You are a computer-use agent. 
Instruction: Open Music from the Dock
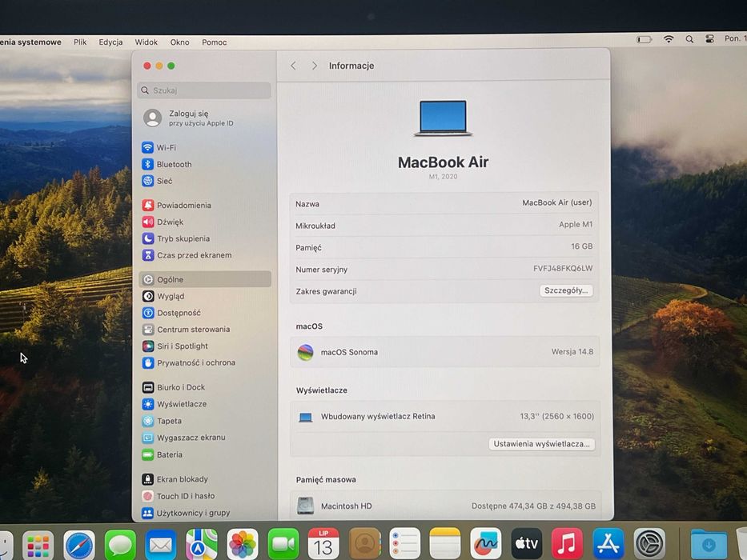click(x=567, y=543)
